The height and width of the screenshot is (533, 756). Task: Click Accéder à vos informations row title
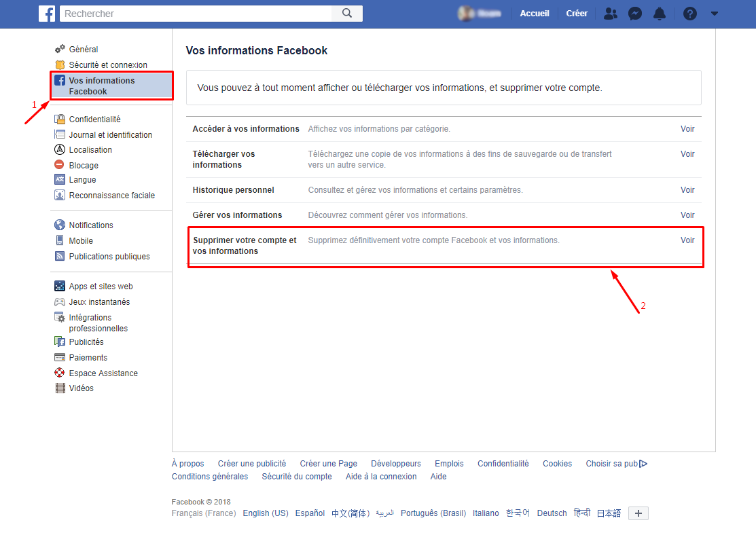point(246,129)
